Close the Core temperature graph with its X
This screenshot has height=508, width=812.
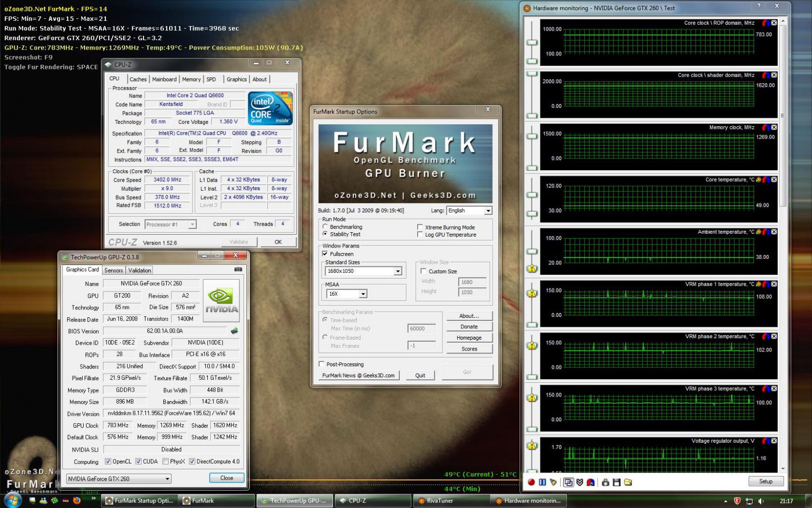click(x=774, y=180)
